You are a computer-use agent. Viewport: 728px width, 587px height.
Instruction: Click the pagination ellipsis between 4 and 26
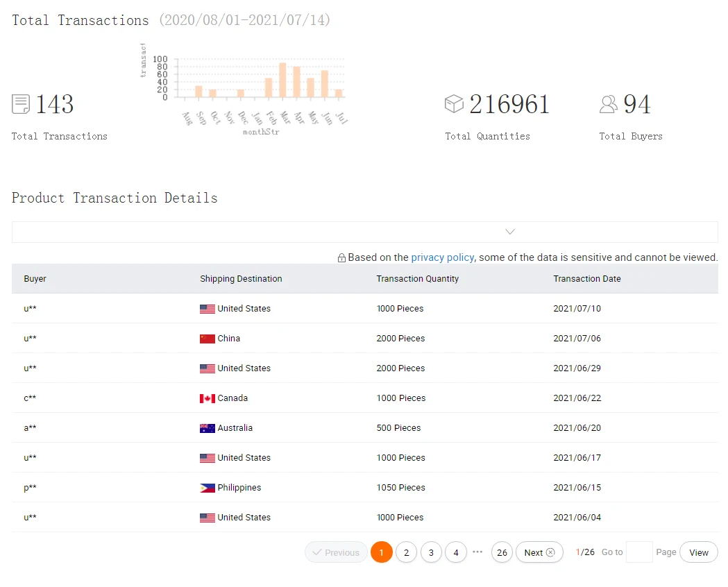tap(477, 552)
